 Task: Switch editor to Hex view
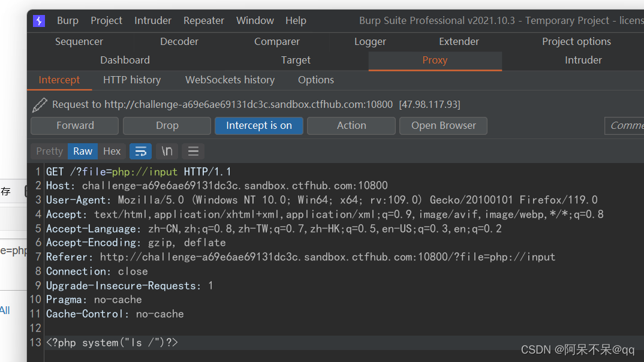pyautogui.click(x=112, y=152)
